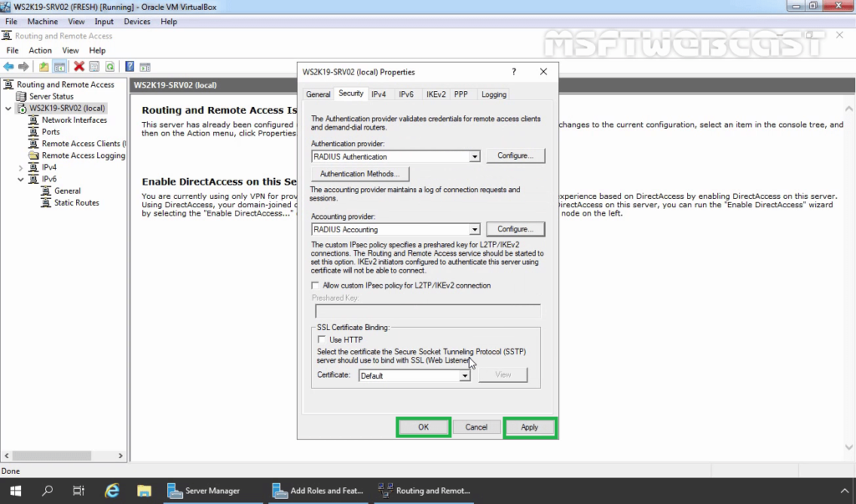The image size is (856, 504).
Task: Open the VirtualBox Devices menu
Action: click(137, 22)
